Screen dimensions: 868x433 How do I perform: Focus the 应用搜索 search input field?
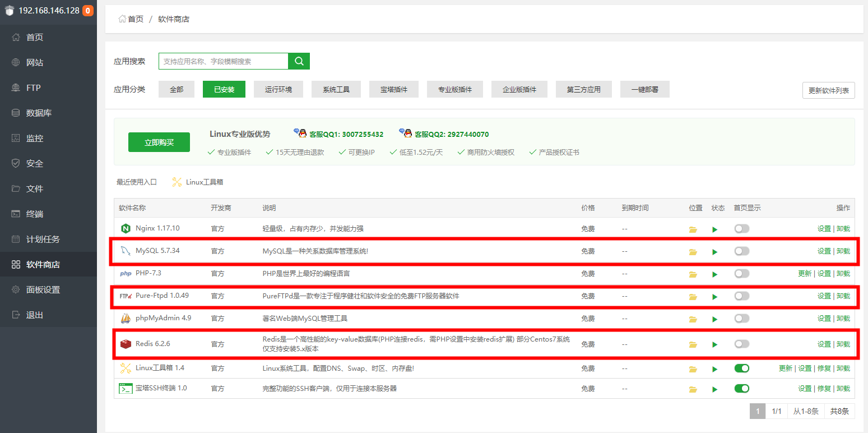pyautogui.click(x=224, y=61)
